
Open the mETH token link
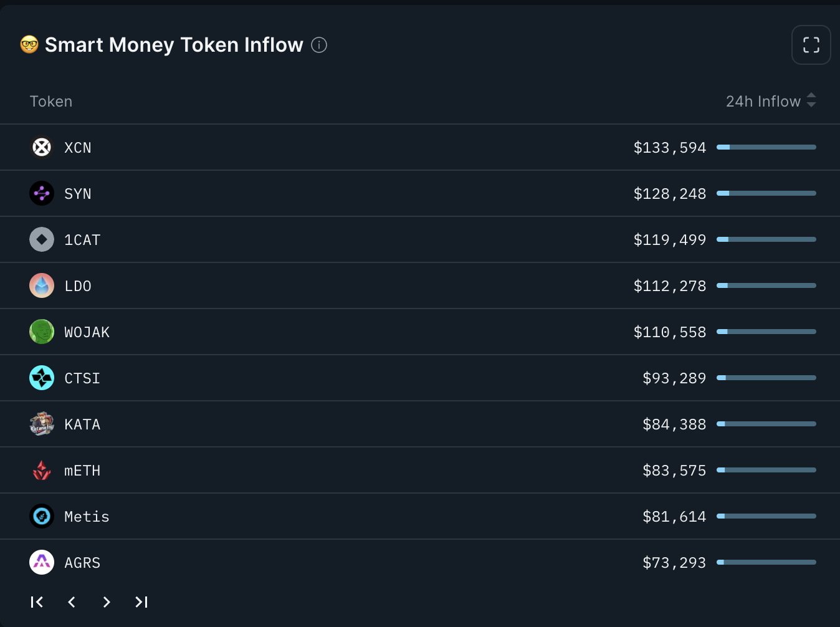click(82, 471)
